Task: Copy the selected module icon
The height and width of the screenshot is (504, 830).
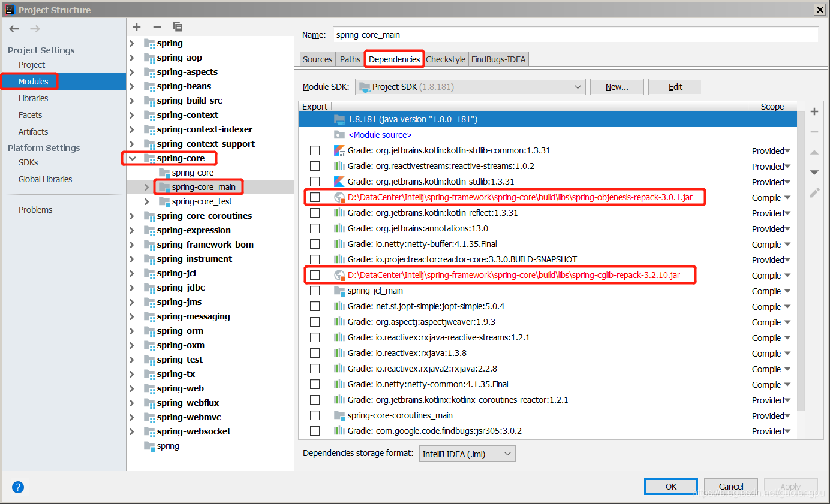Action: tap(178, 27)
